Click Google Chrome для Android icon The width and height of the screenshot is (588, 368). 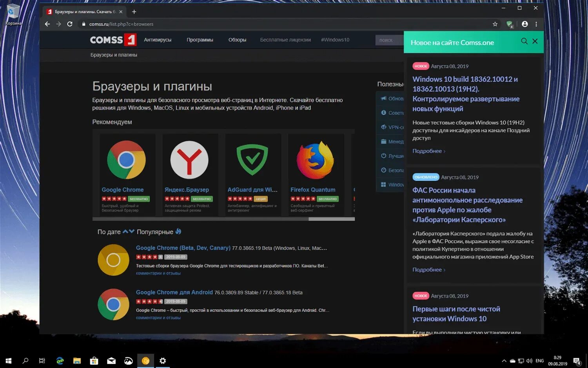[x=113, y=304]
